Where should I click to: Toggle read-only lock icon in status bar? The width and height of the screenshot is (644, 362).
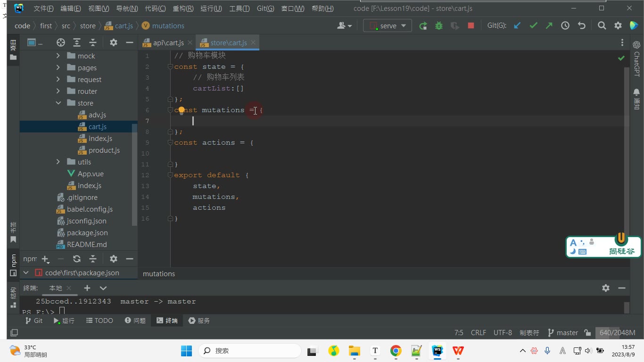point(587,333)
